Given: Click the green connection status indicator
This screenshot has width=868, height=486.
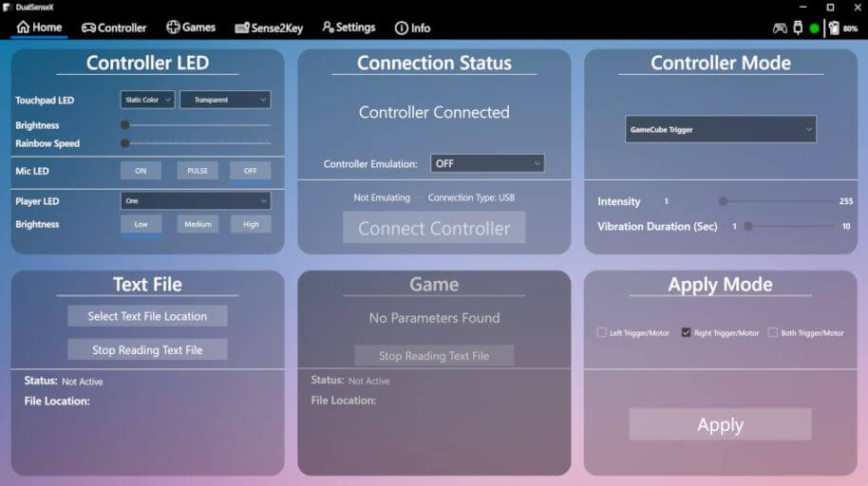Looking at the screenshot, I should tap(814, 28).
